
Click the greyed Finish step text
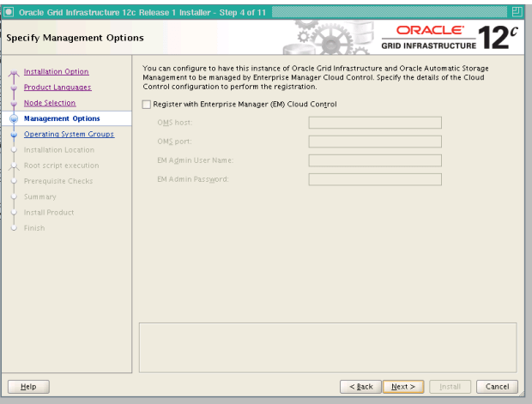34,227
